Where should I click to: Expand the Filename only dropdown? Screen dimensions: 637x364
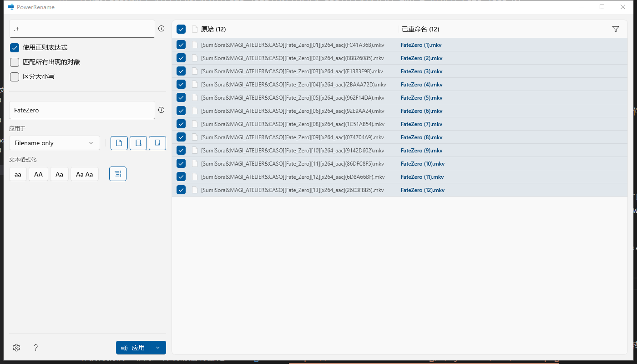tap(55, 143)
